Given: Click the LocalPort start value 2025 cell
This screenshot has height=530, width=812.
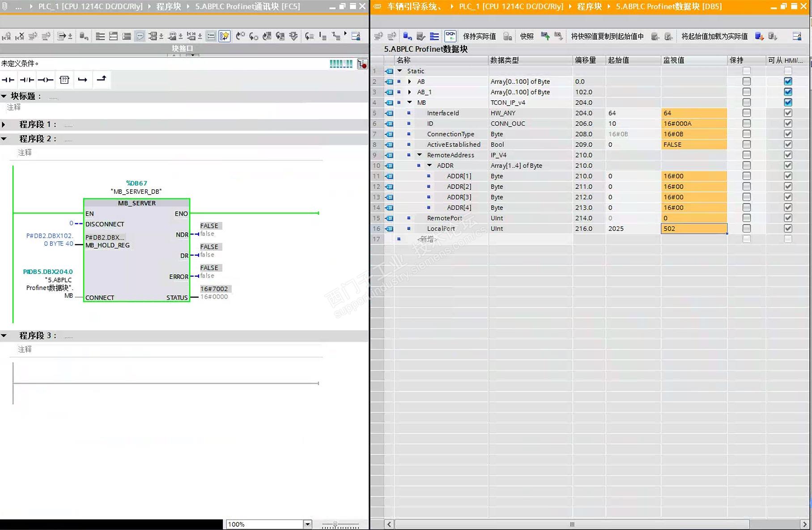Looking at the screenshot, I should (x=633, y=228).
